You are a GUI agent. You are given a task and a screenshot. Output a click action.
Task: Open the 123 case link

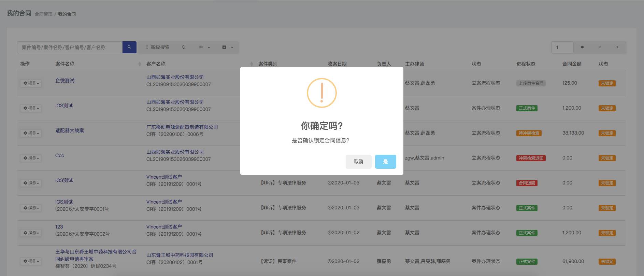pyautogui.click(x=59, y=227)
